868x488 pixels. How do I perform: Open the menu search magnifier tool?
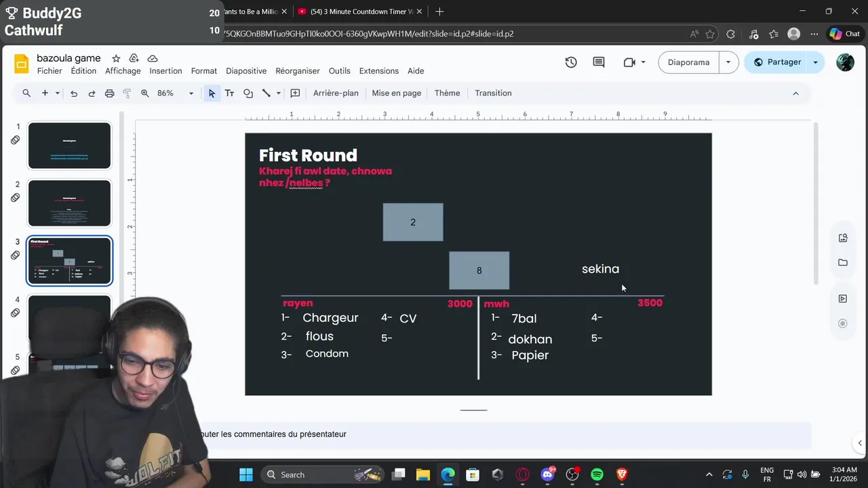pos(26,93)
